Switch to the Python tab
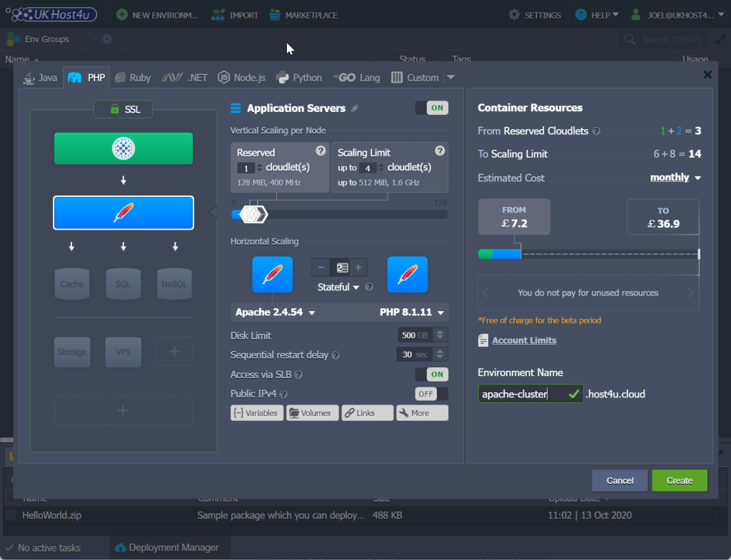 (x=299, y=77)
